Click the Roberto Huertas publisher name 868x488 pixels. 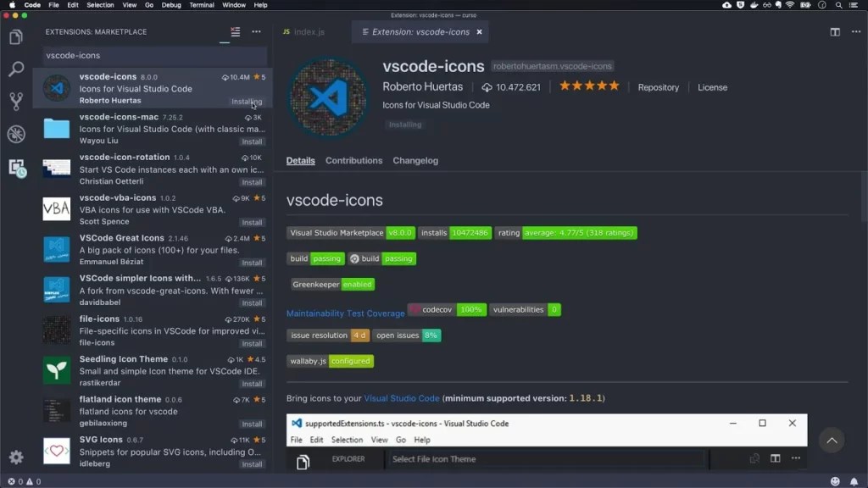pos(422,87)
